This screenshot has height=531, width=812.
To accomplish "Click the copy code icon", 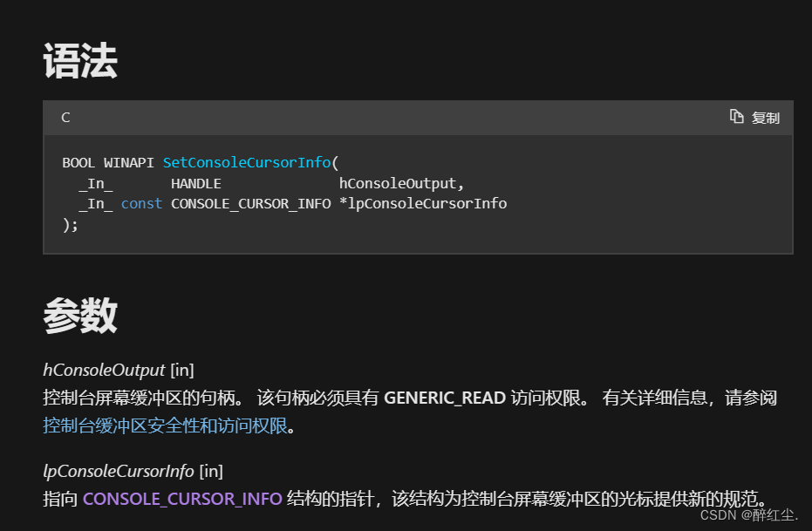I will 736,117.
